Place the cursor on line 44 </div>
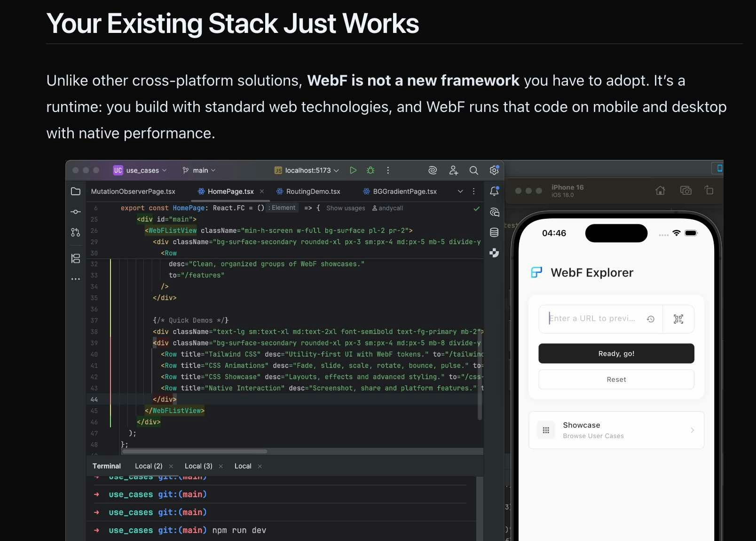756x541 pixels. click(x=165, y=399)
